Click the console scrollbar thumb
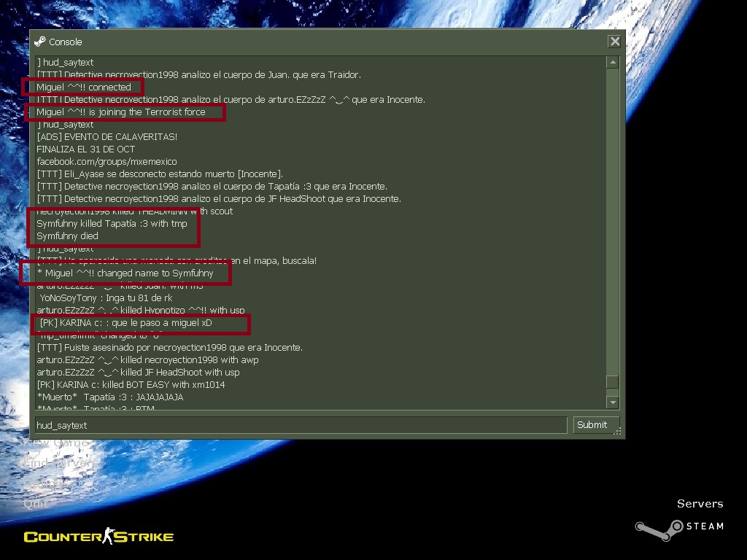 [613, 382]
